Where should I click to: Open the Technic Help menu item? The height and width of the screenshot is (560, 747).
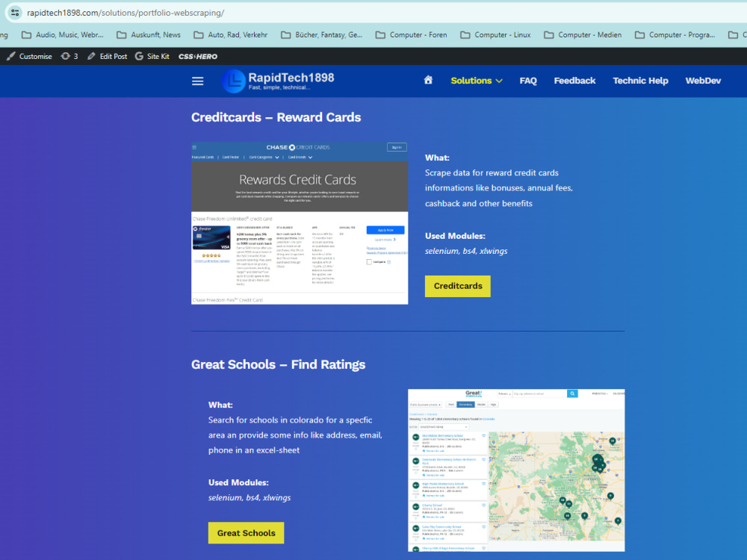pos(640,81)
